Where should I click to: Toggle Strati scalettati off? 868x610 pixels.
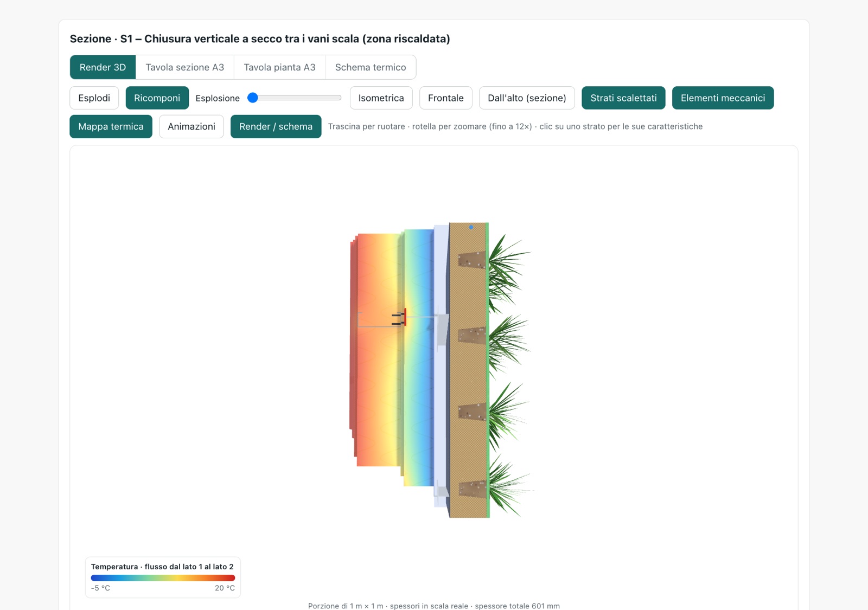(x=623, y=98)
